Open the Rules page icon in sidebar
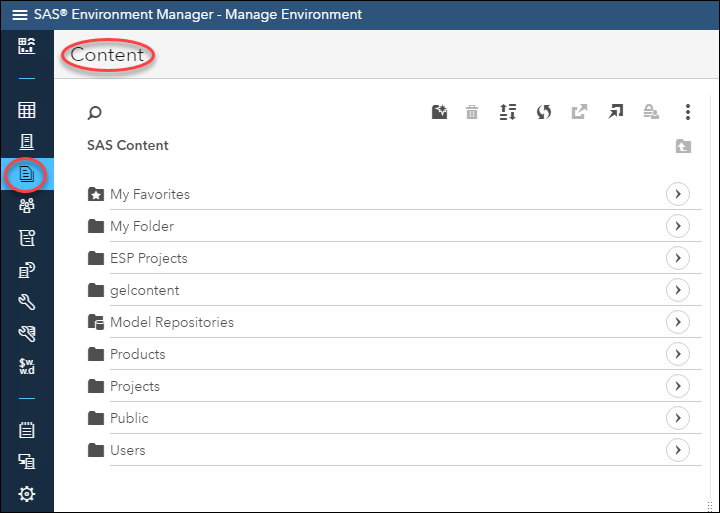This screenshot has width=720, height=513. (27, 238)
